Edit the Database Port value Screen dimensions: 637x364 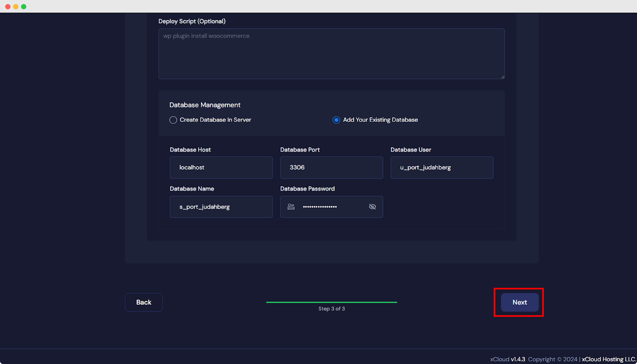tap(331, 167)
